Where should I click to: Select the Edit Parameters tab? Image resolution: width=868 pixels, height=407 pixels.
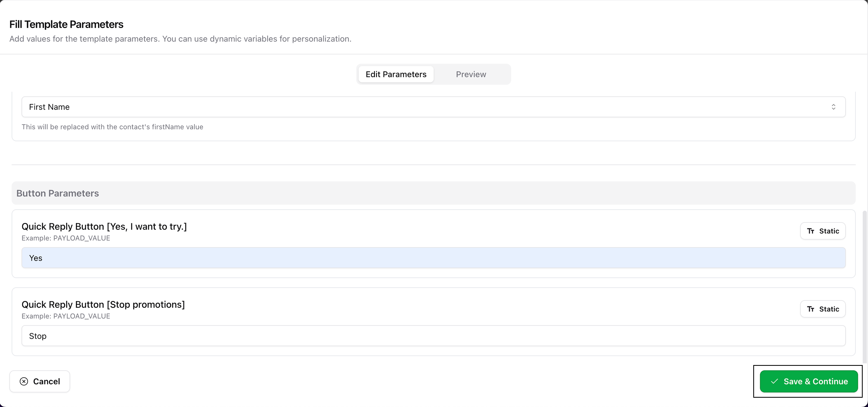[x=396, y=74]
